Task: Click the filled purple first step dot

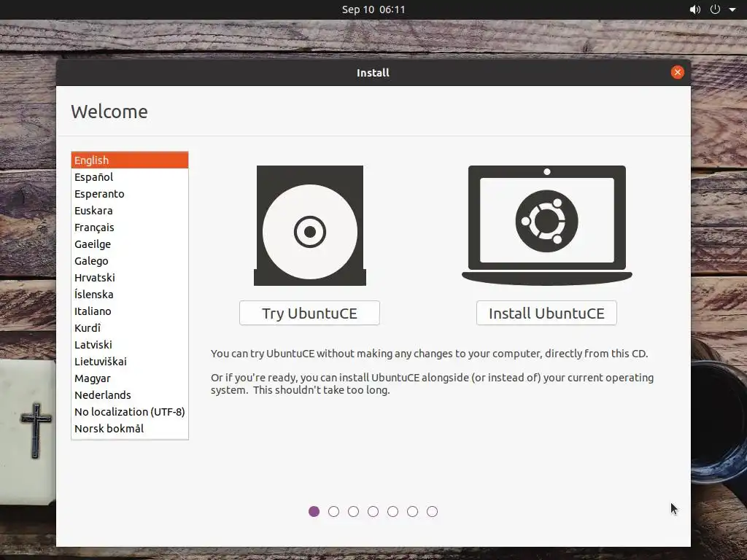Action: [314, 511]
